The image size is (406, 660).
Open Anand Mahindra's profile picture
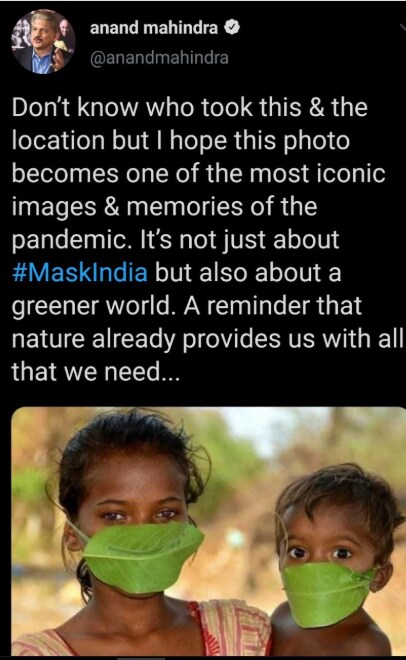click(x=43, y=41)
